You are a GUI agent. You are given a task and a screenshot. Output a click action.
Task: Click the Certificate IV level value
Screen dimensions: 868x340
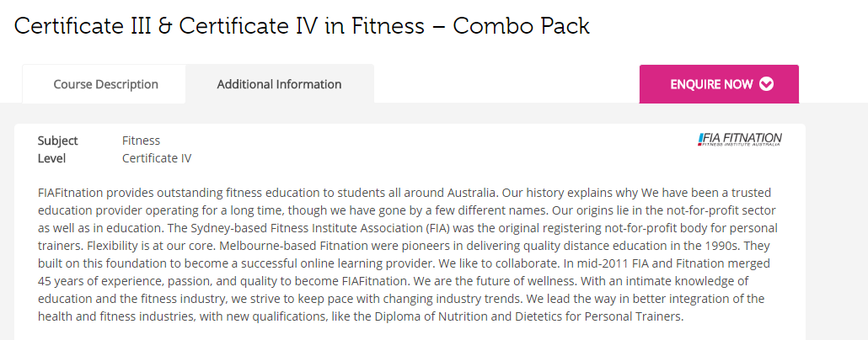click(x=157, y=158)
